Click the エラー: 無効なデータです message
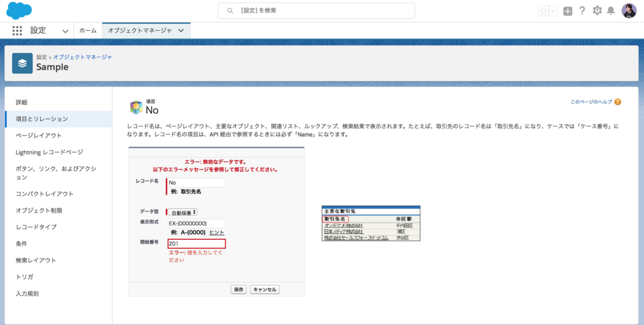The image size is (644, 325). (216, 162)
